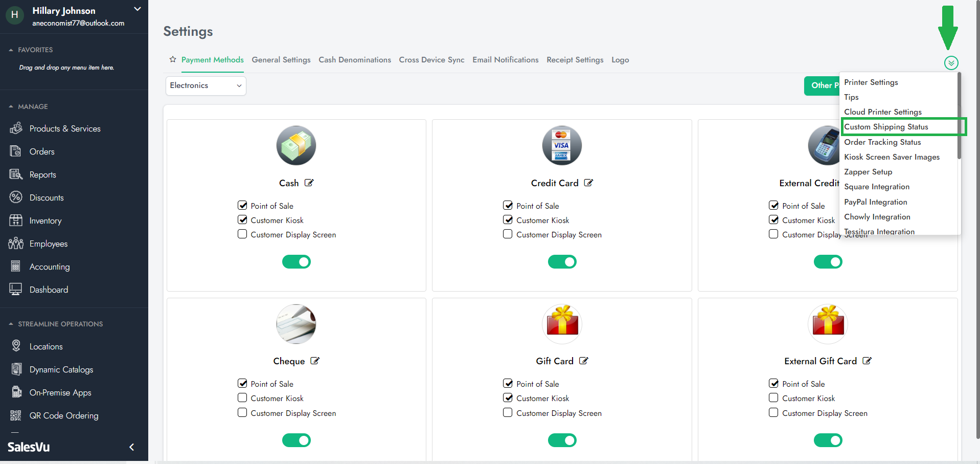This screenshot has height=464, width=980.
Task: Click the circled chevron for more settings tabs
Action: 951,63
